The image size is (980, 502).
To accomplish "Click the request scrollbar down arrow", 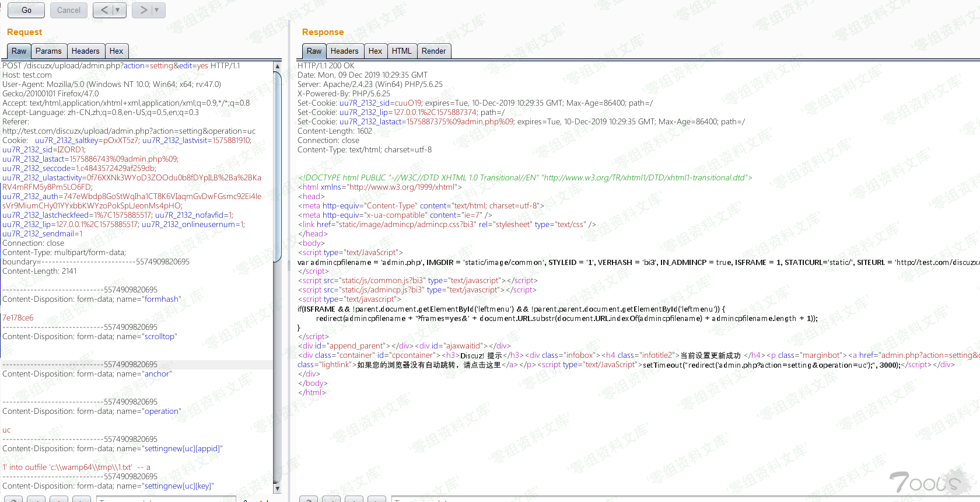I will point(278,489).
